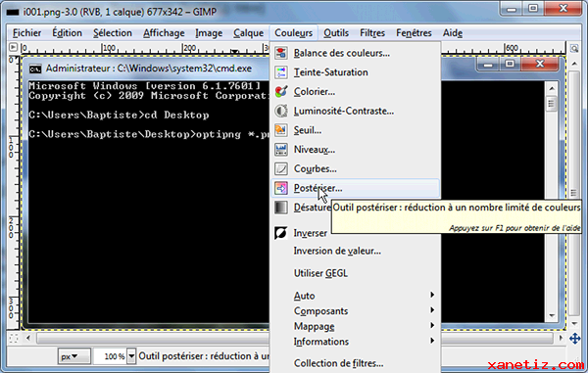Click the zoom-on-resize icon at top right

click(x=574, y=48)
